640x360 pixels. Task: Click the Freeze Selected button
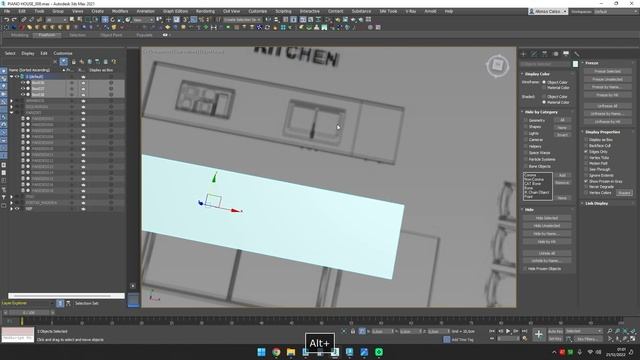pyautogui.click(x=607, y=71)
